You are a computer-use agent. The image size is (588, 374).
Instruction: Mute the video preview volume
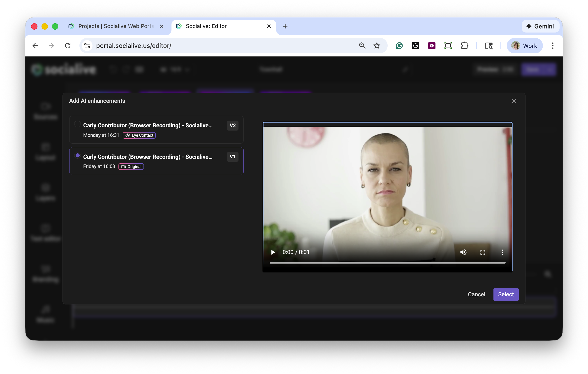pos(463,252)
